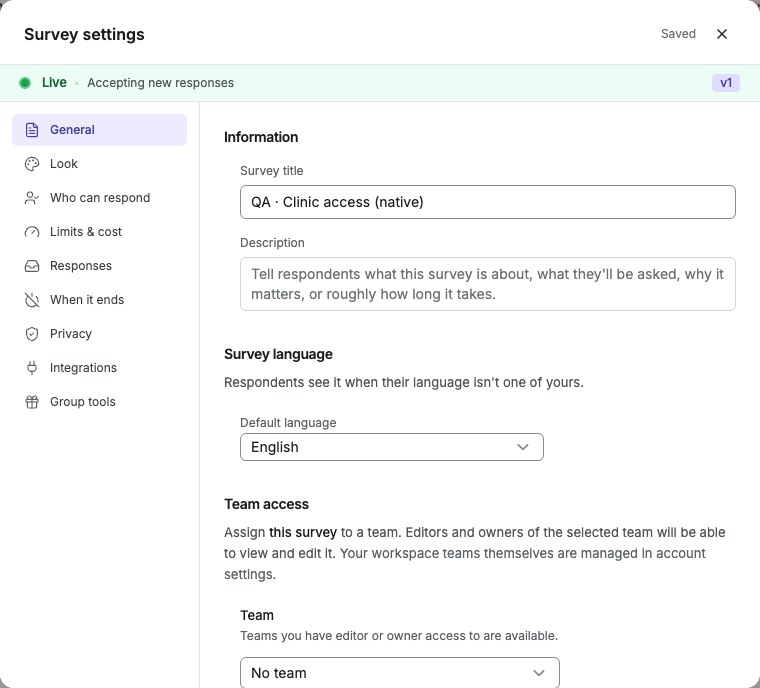Click Accepting new responses text
This screenshot has height=688, width=760.
[160, 83]
